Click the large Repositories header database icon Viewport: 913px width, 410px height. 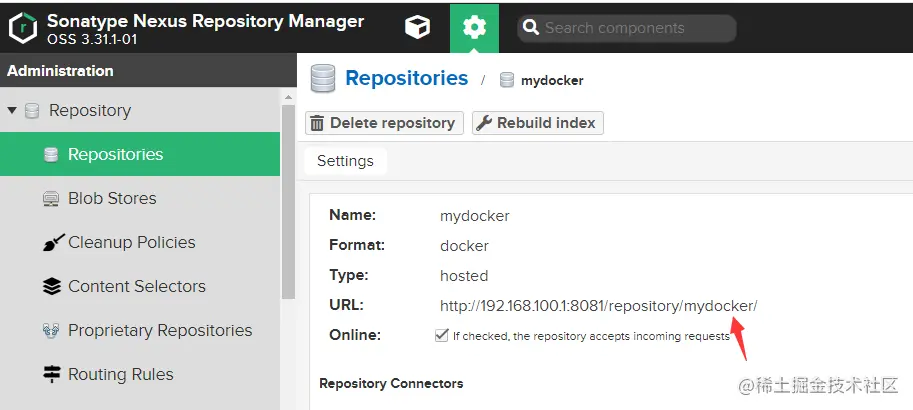pyautogui.click(x=323, y=79)
